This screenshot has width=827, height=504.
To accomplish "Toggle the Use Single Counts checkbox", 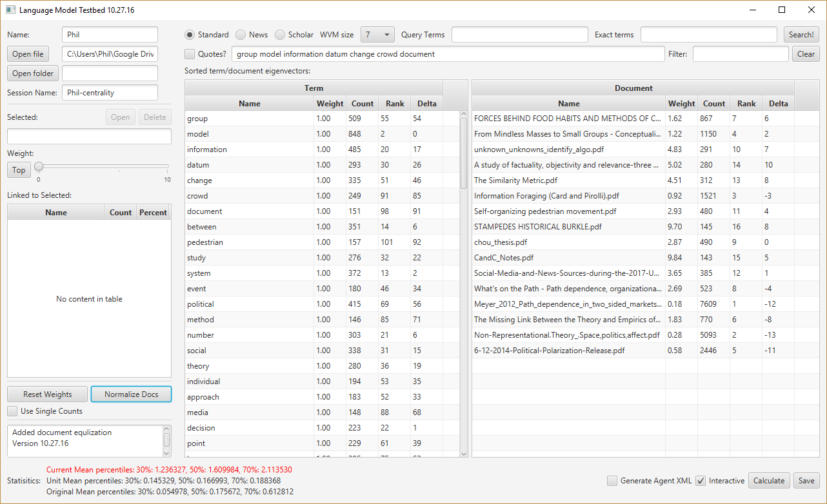I will click(12, 411).
